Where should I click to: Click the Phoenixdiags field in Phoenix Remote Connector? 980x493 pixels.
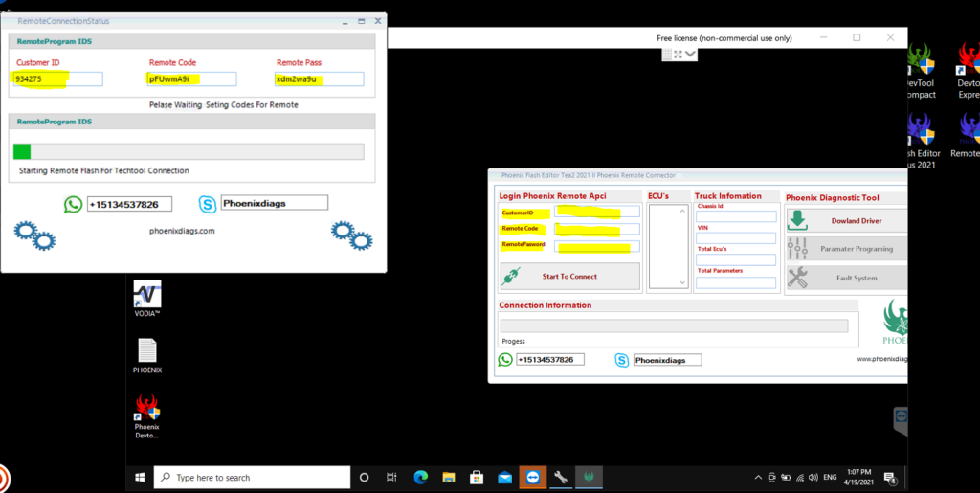click(667, 360)
